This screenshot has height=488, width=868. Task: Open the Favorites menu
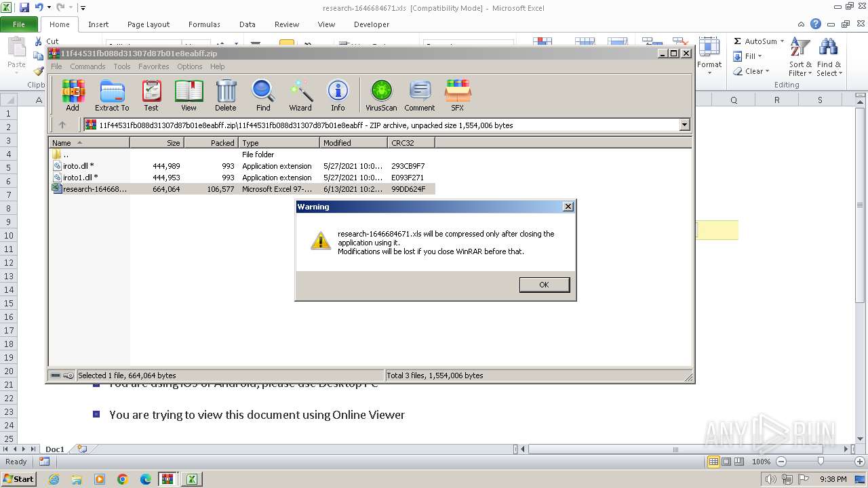pyautogui.click(x=154, y=66)
